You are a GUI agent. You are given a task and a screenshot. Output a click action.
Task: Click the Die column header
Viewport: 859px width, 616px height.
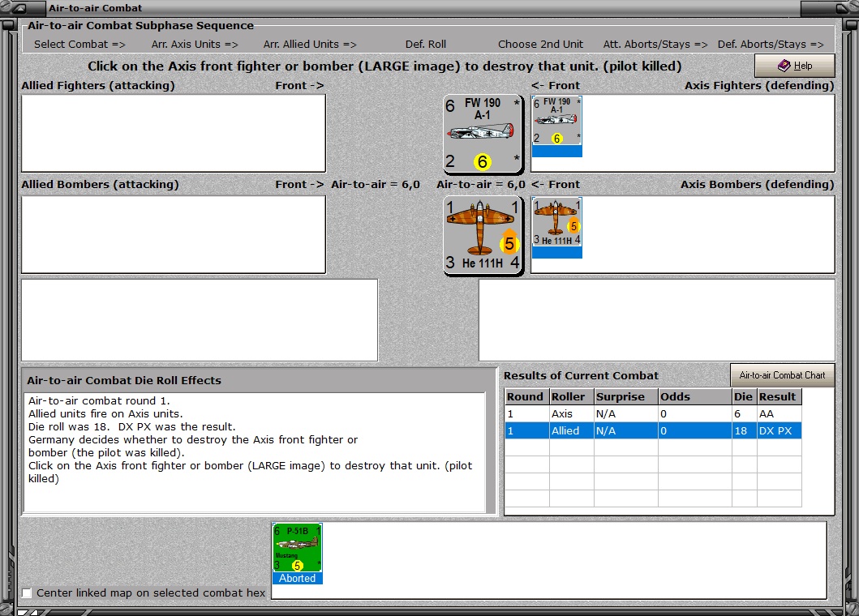tap(744, 396)
